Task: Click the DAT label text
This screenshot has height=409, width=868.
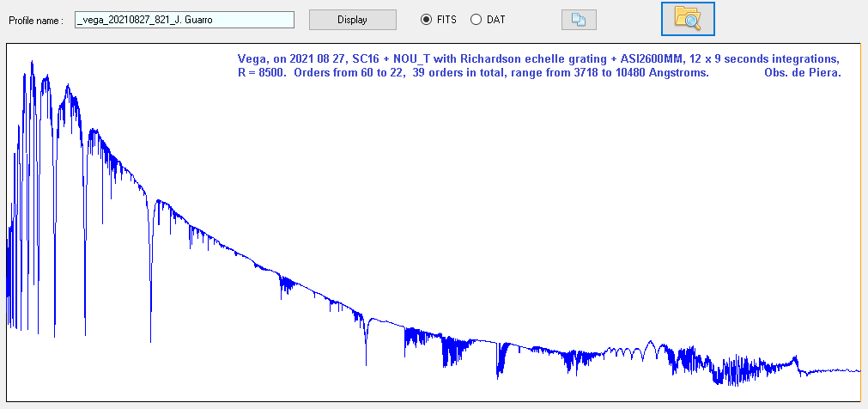Action: pos(496,20)
